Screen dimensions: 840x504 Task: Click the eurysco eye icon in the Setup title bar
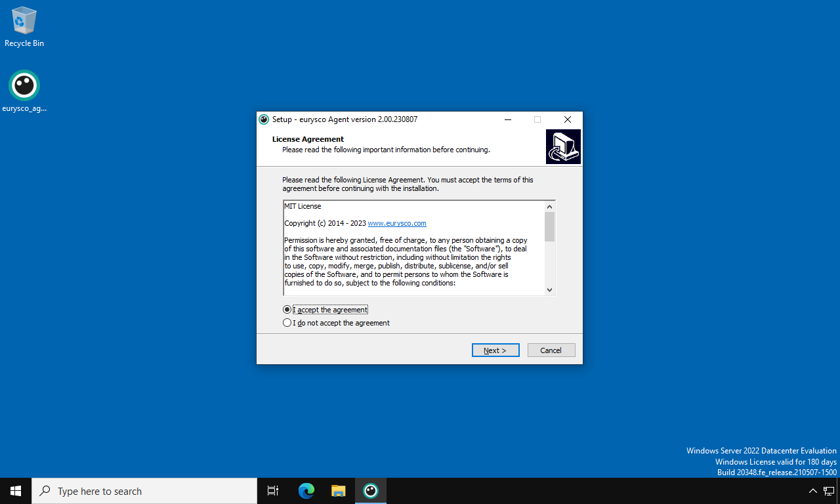[x=264, y=119]
